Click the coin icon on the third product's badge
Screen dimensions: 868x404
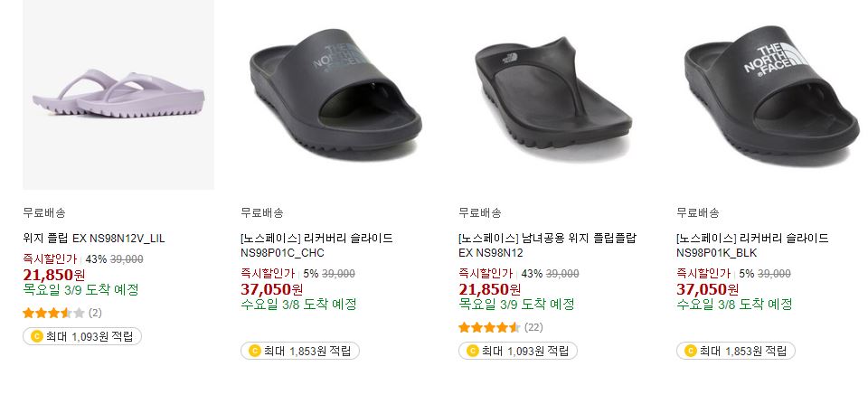tap(473, 351)
